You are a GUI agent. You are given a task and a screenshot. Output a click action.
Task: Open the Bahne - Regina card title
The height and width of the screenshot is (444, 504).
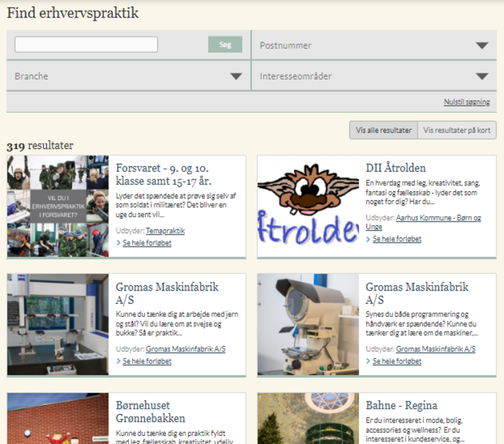point(401,405)
